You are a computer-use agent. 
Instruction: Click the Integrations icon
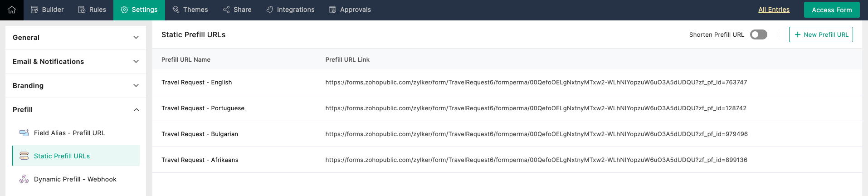pyautogui.click(x=270, y=10)
